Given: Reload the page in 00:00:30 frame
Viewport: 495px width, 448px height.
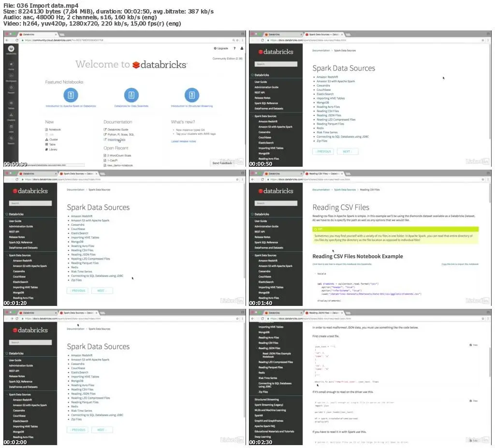Looking at the screenshot, I should pos(17,41).
